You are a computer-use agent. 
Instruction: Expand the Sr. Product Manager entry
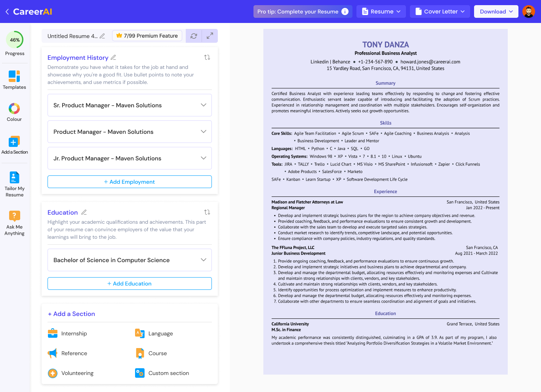coord(203,105)
